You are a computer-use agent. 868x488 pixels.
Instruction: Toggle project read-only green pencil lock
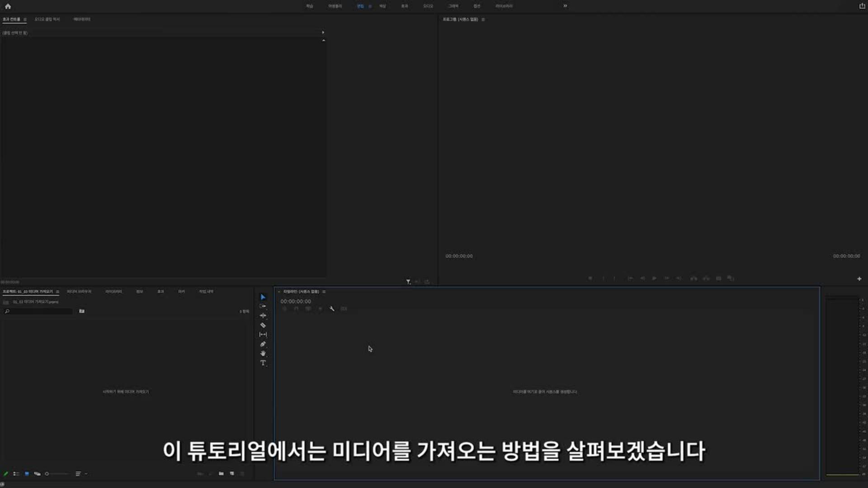6,474
